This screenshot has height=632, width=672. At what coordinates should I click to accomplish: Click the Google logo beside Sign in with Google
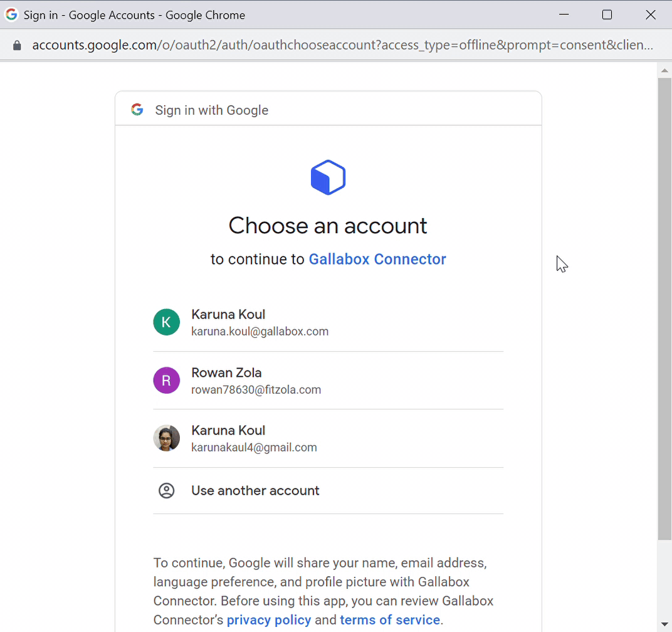click(x=137, y=110)
